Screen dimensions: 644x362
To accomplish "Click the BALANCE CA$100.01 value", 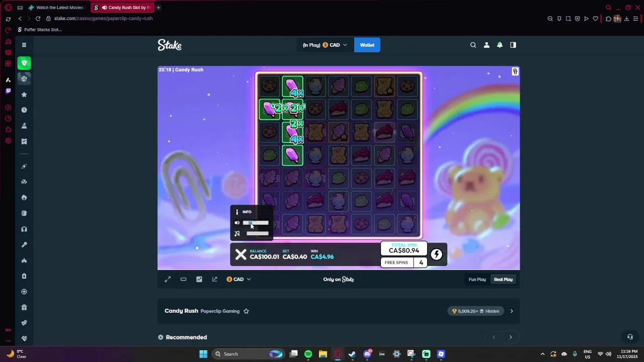I will pos(264,256).
